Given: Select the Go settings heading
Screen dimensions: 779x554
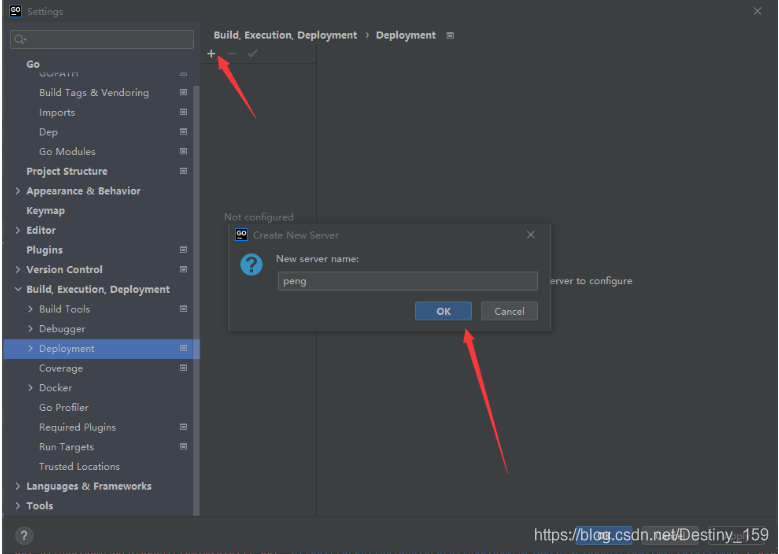Looking at the screenshot, I should coord(33,64).
